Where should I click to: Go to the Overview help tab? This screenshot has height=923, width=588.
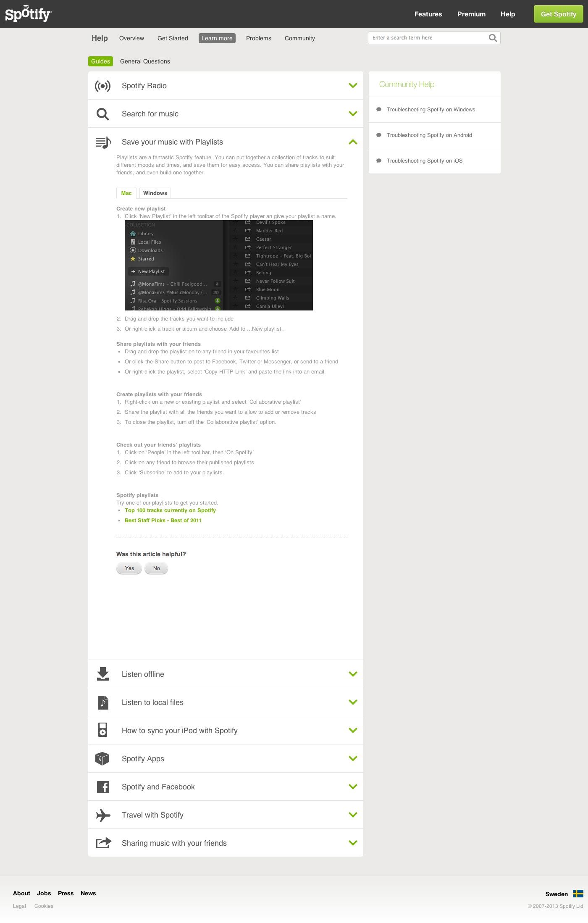pyautogui.click(x=131, y=38)
